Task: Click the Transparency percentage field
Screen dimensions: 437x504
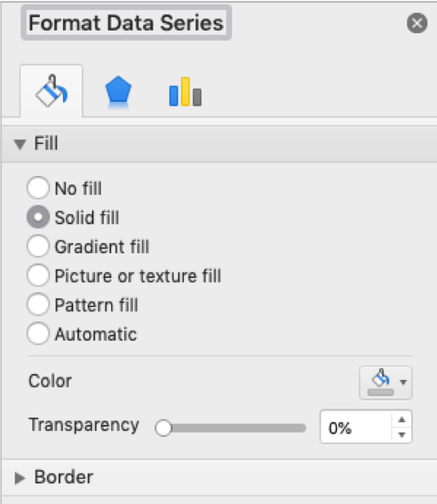Action: click(x=355, y=427)
